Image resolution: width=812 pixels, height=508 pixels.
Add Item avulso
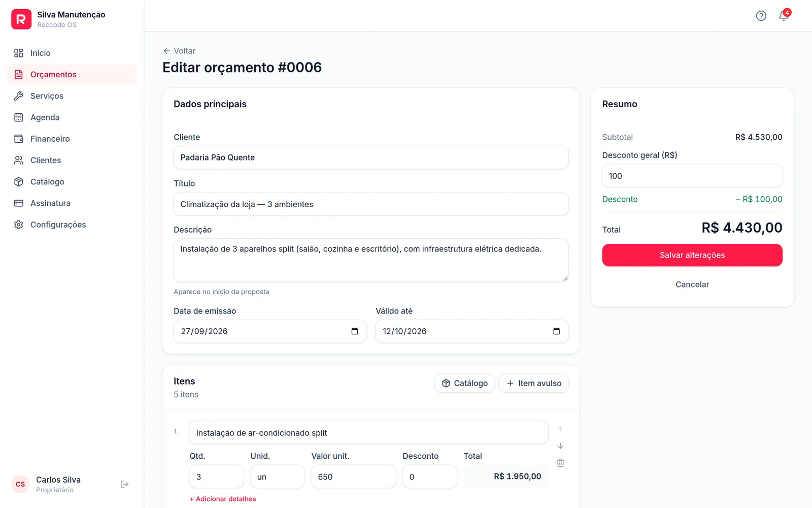coord(534,383)
